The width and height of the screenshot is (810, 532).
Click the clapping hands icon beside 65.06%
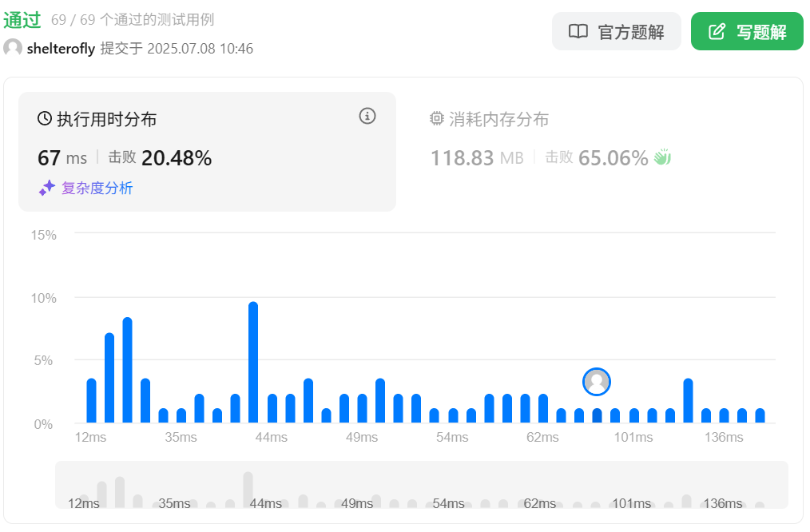pos(662,157)
